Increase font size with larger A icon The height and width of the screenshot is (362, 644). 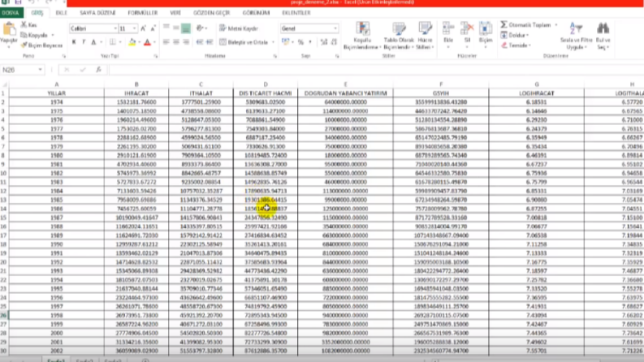tap(143, 28)
